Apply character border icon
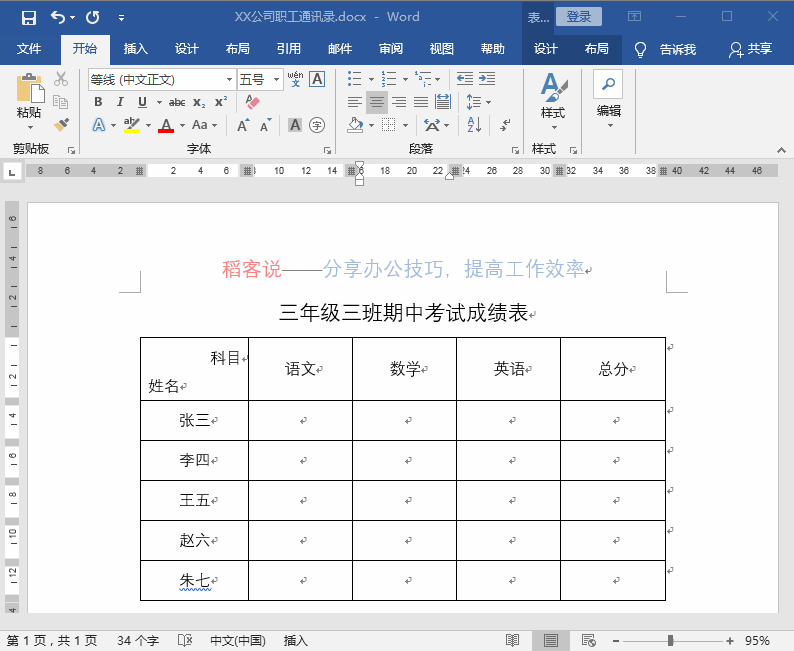The height and width of the screenshot is (651, 794). [x=317, y=79]
